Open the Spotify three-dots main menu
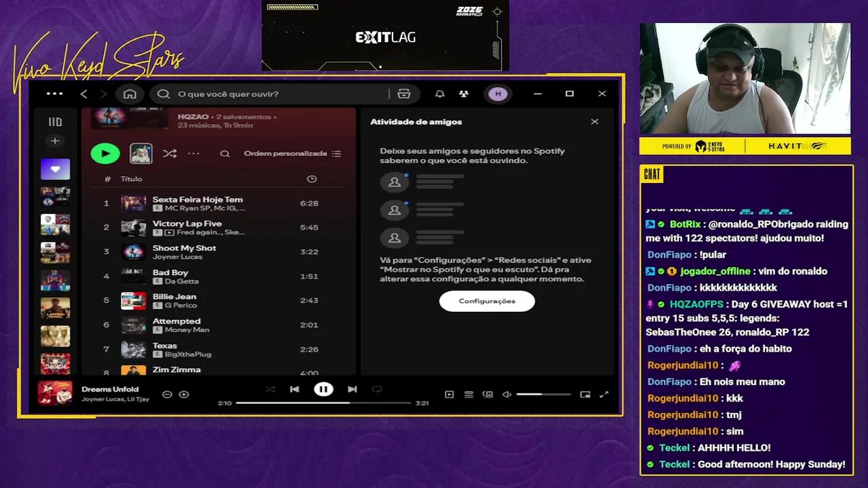This screenshot has width=868, height=488. [x=54, y=94]
